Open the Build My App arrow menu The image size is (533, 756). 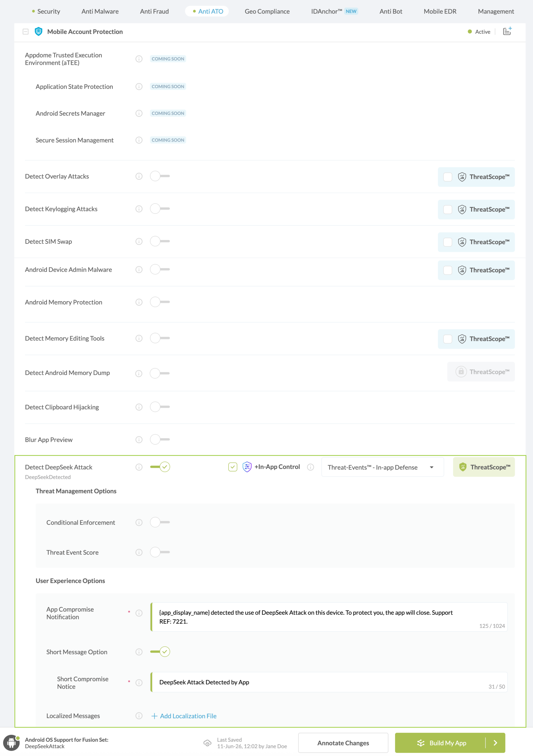(496, 743)
